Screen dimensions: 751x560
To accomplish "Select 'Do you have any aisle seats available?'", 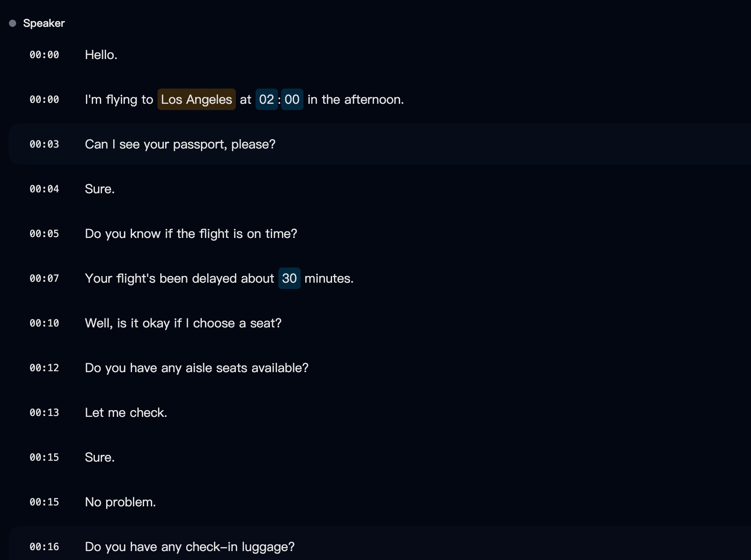I will 197,368.
